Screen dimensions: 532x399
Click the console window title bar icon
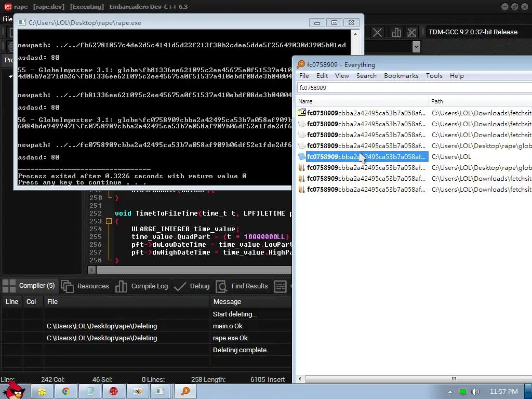[x=22, y=22]
